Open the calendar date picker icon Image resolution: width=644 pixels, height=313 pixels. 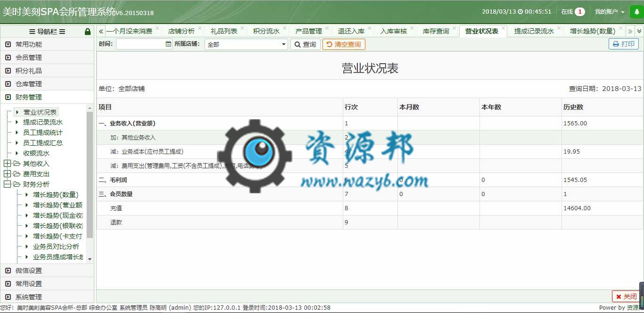pyautogui.click(x=168, y=44)
